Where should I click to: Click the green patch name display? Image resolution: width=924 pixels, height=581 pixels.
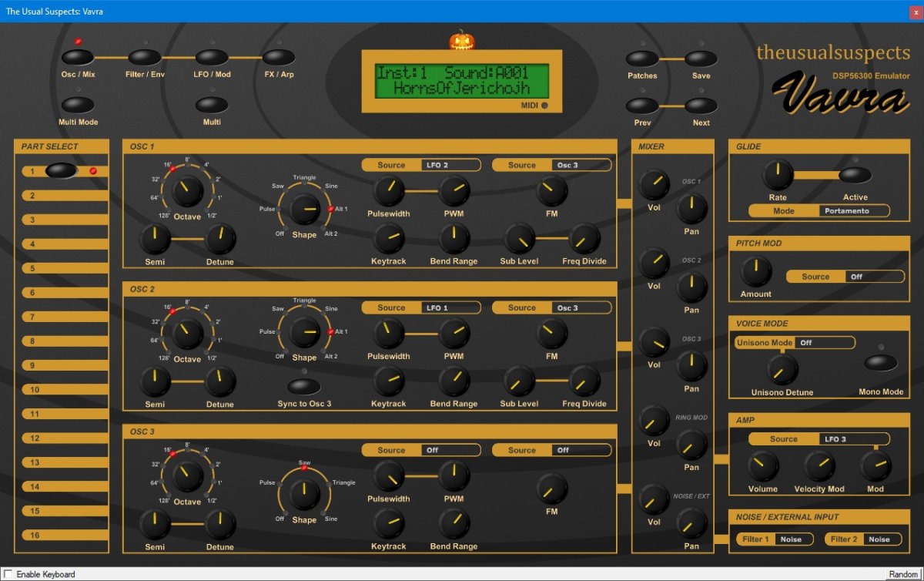pos(462,80)
